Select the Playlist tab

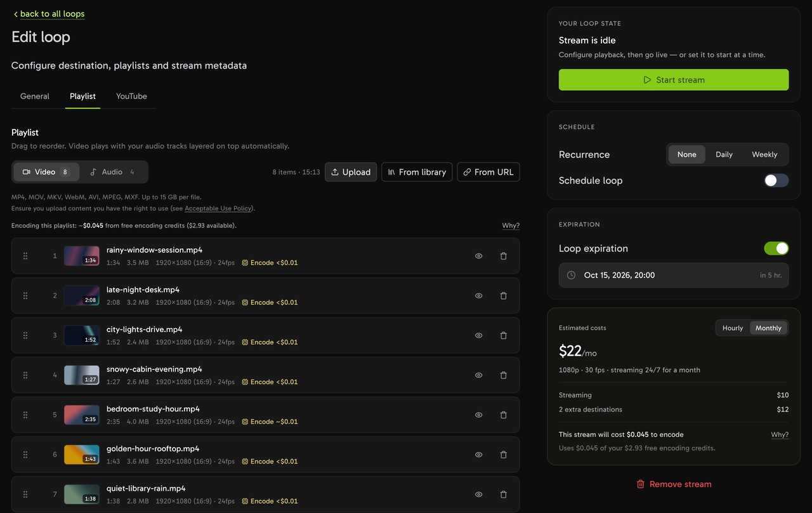click(x=82, y=97)
